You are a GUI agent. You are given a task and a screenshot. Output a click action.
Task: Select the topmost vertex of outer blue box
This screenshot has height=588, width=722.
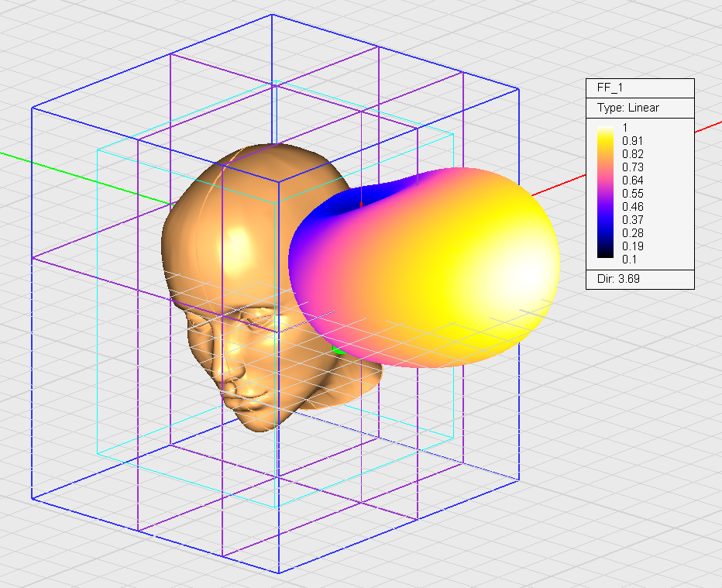272,15
